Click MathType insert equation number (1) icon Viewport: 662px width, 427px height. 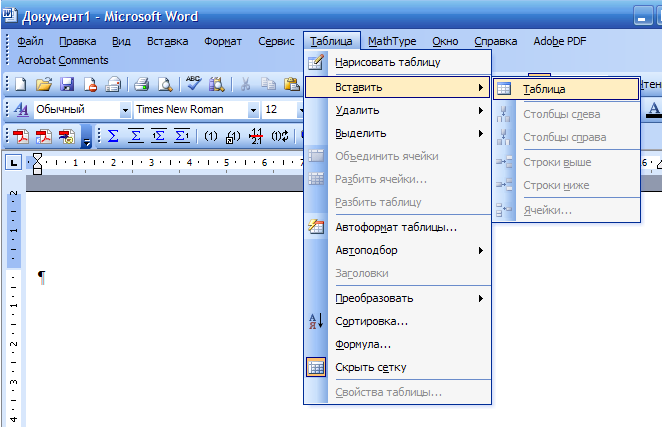[x=211, y=136]
